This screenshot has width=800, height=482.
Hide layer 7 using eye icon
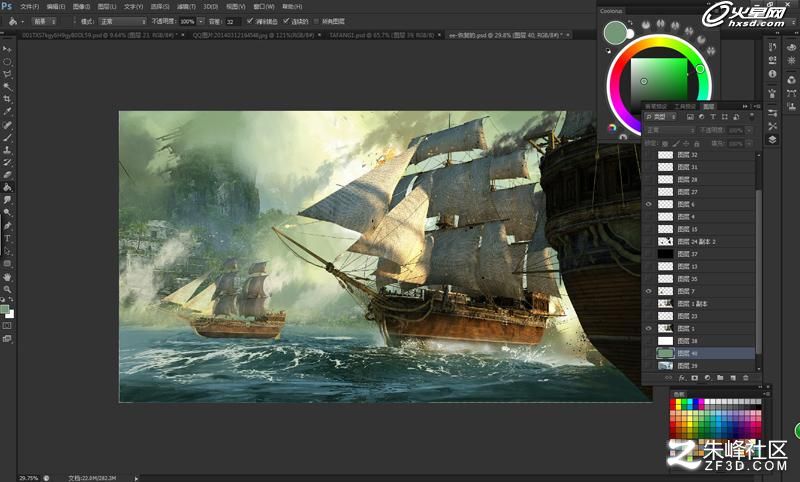tap(649, 291)
